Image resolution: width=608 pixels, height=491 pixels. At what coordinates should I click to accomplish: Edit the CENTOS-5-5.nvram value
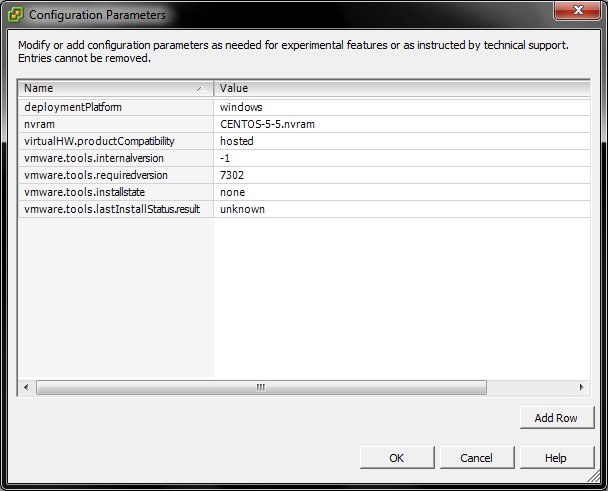click(x=402, y=124)
